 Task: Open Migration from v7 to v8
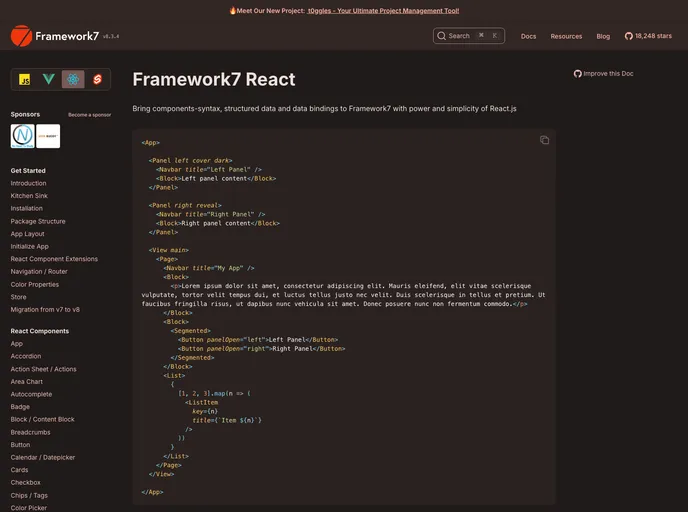pyautogui.click(x=45, y=309)
